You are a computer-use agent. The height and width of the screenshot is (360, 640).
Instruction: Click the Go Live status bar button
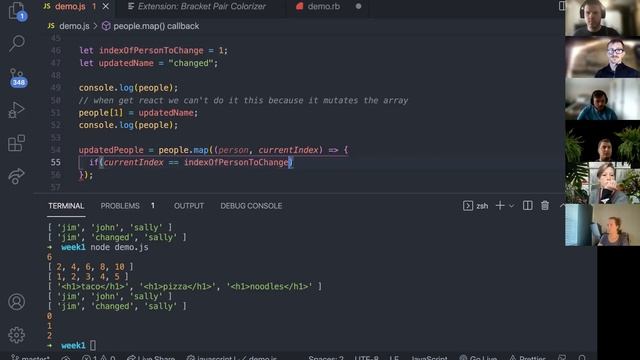[478, 358]
